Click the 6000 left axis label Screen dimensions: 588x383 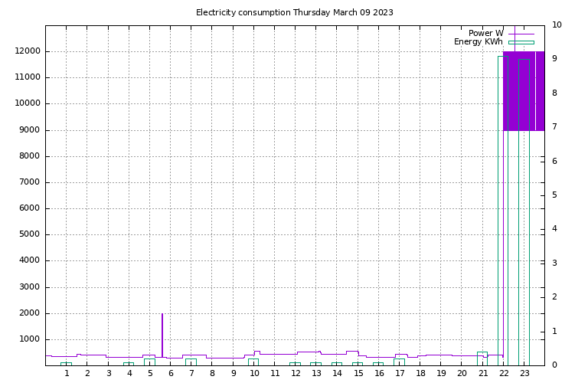click(x=30, y=208)
